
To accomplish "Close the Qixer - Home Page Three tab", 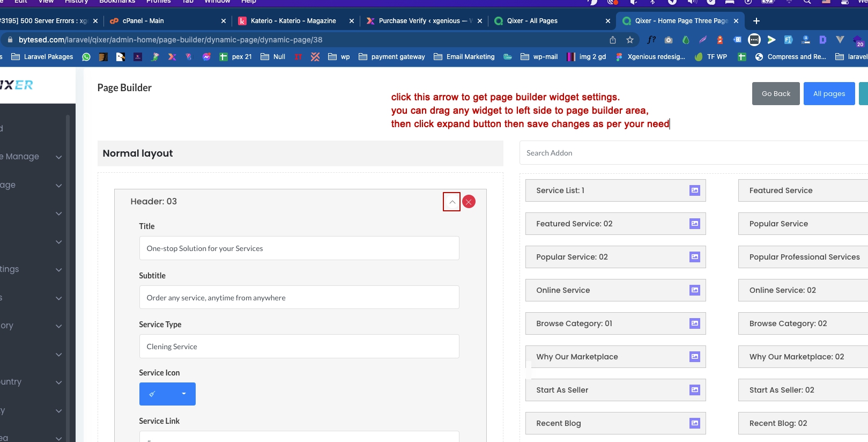I will 736,21.
